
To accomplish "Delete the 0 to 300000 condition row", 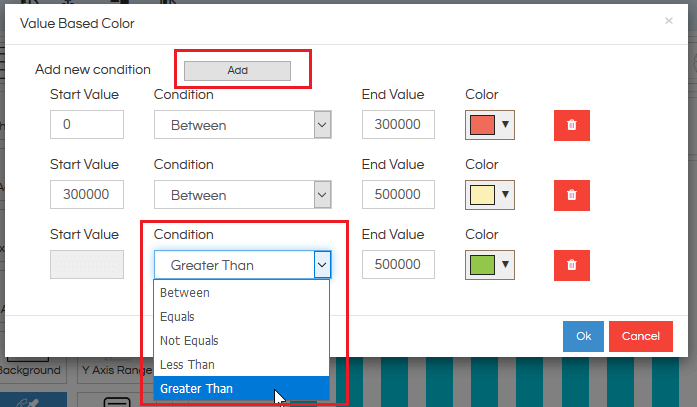I will 572,125.
